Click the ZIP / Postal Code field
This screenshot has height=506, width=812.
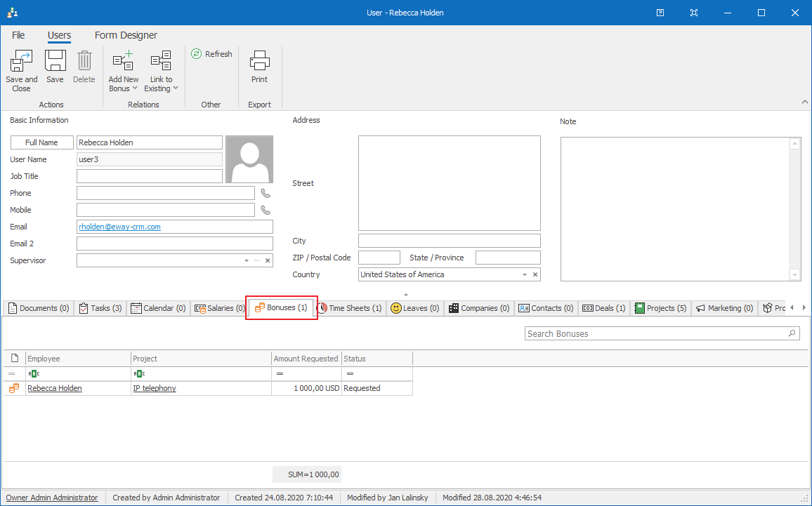[x=379, y=258]
